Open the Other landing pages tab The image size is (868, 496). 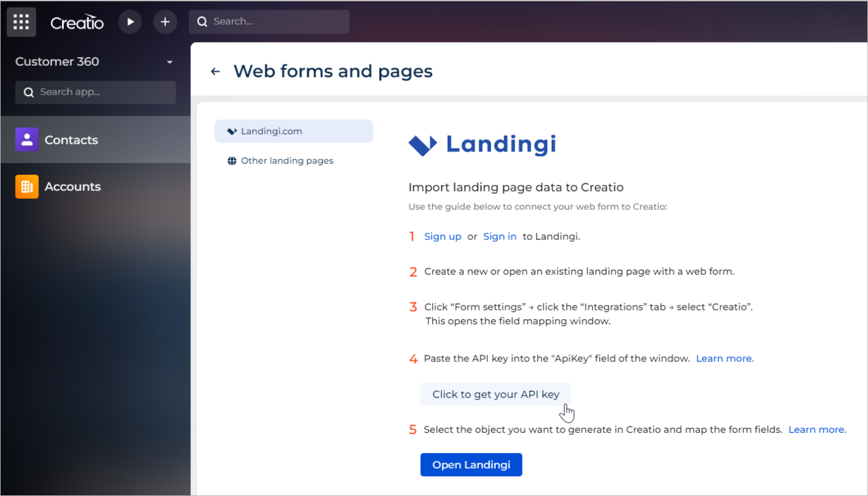[x=287, y=160]
